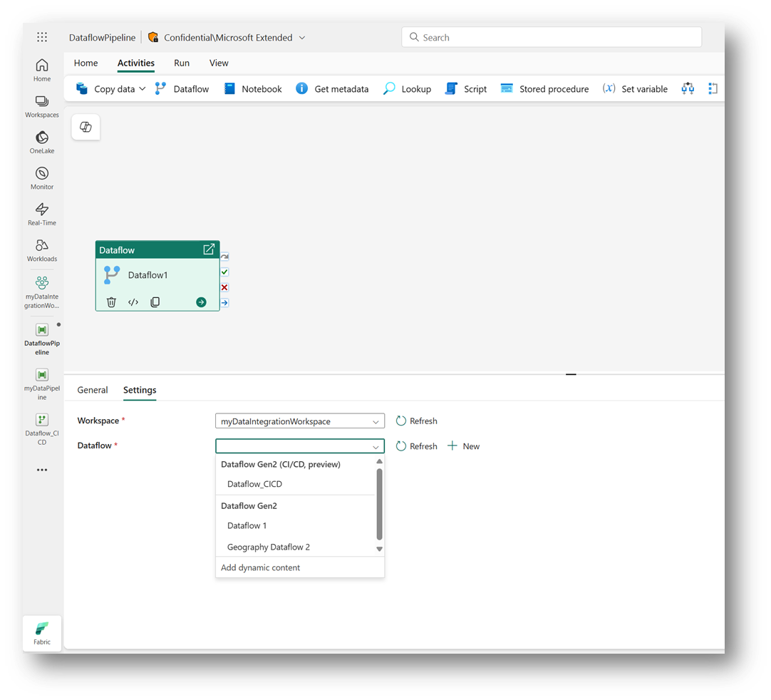Switch to the Run ribbon tab

[x=182, y=63]
